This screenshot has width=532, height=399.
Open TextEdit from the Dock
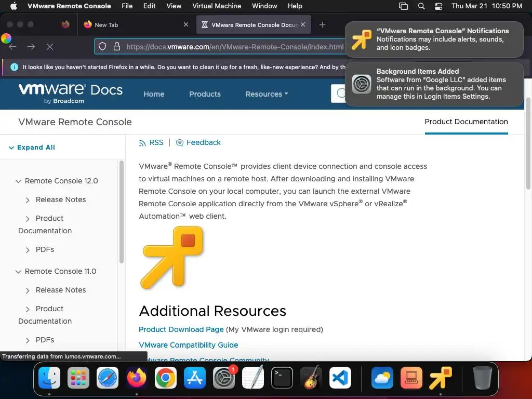pyautogui.click(x=253, y=378)
